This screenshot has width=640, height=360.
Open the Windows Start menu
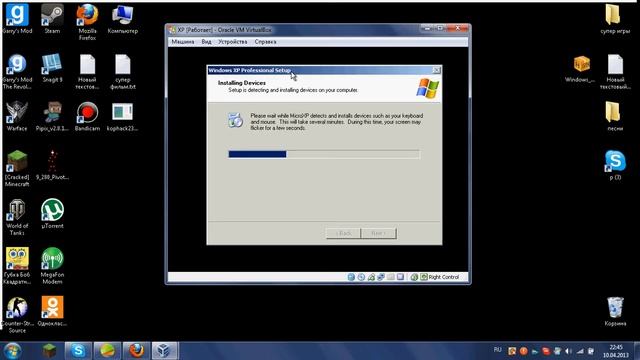[12, 351]
